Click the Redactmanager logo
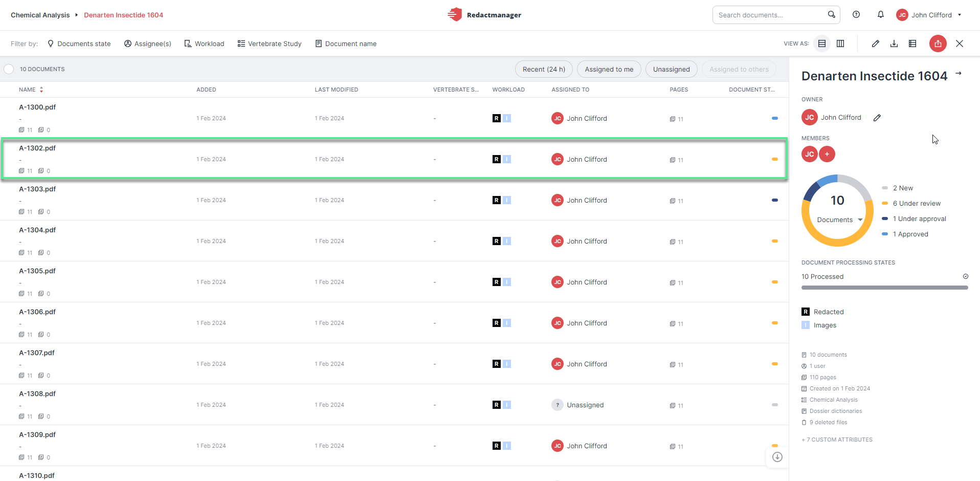 click(x=484, y=15)
